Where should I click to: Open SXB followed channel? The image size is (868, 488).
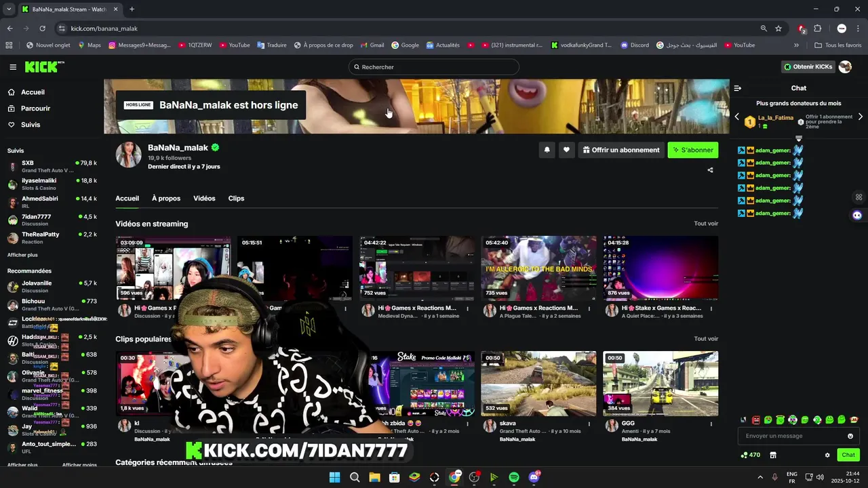coord(52,166)
